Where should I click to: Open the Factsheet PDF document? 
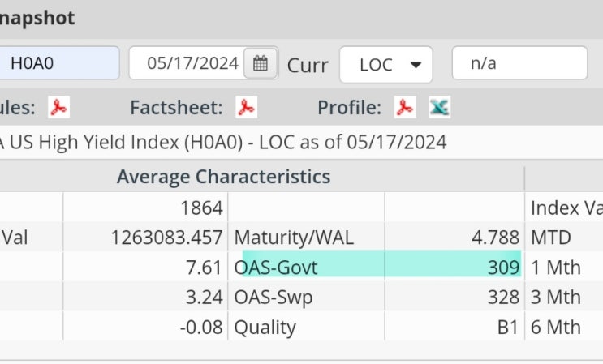click(x=246, y=107)
